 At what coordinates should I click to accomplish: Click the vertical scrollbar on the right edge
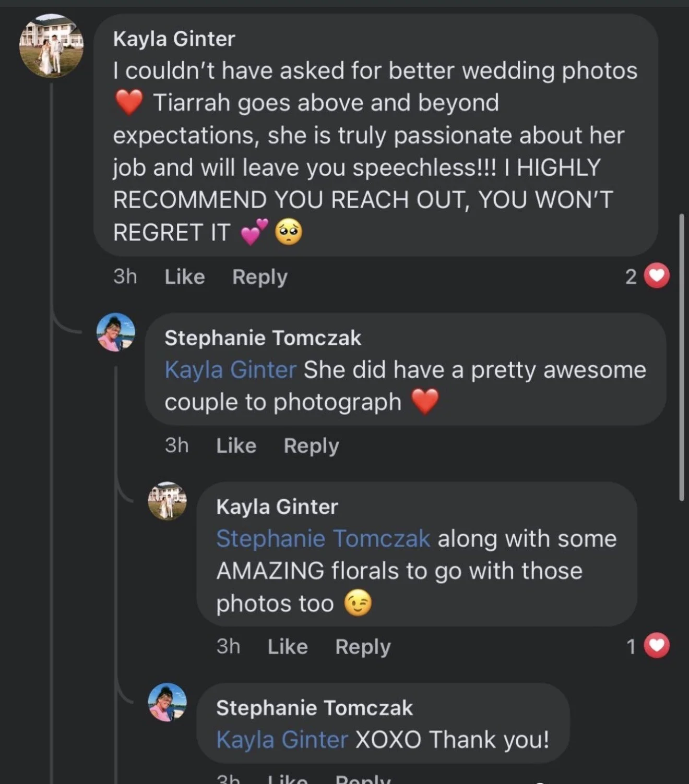682,357
